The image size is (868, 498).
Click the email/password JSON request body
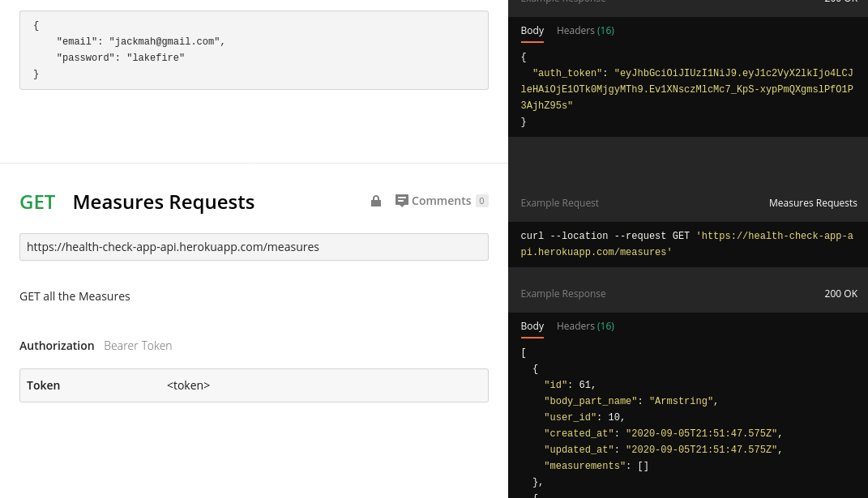point(254,50)
